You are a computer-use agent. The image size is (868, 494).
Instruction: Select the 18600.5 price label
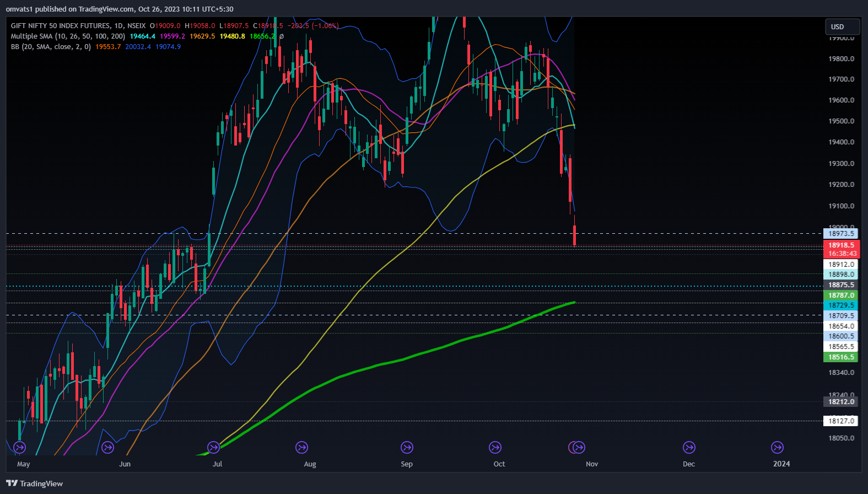point(840,336)
